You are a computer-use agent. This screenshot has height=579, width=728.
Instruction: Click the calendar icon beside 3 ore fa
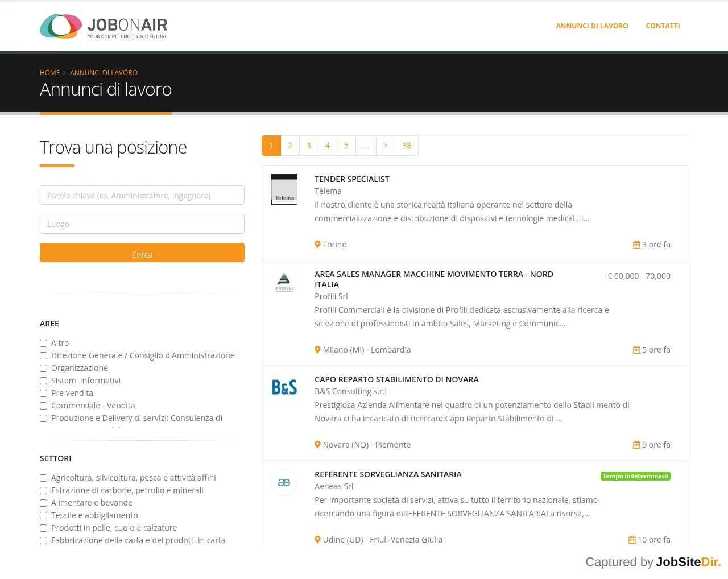click(636, 245)
